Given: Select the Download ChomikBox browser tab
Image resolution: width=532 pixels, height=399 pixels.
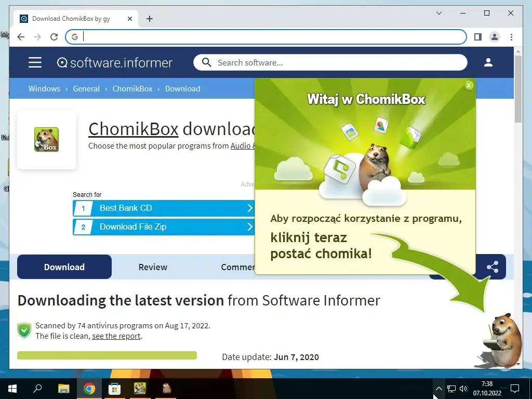Looking at the screenshot, I should pos(76,19).
